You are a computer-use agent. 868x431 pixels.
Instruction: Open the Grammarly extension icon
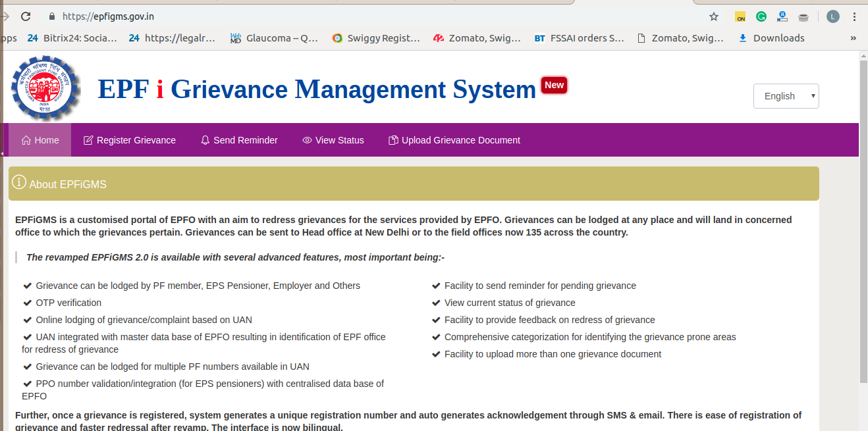point(761,16)
